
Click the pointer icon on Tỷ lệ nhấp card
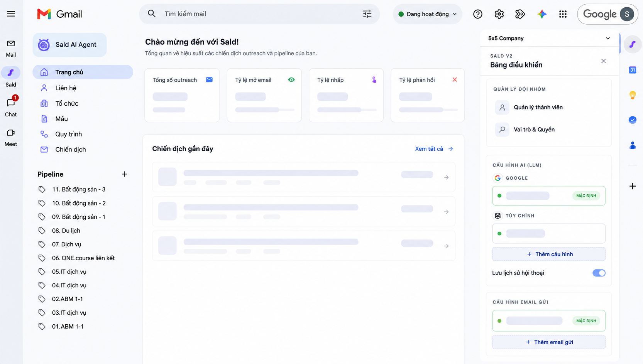[x=374, y=79]
